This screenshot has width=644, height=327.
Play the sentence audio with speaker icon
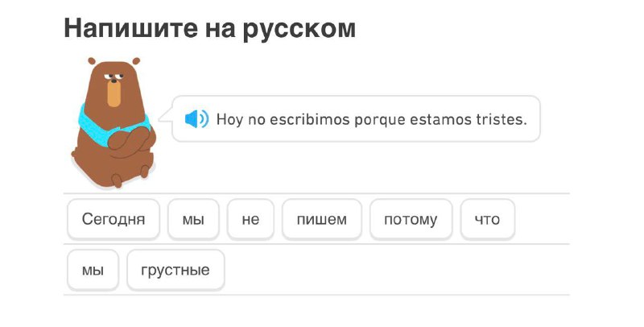tap(196, 119)
